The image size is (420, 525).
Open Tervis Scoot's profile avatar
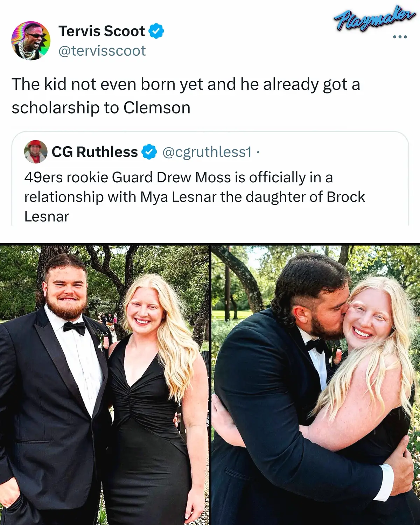click(x=31, y=41)
